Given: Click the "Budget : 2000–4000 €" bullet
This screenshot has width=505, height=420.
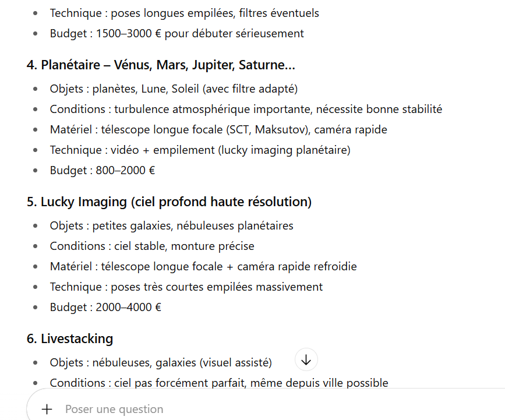Looking at the screenshot, I should point(105,307).
